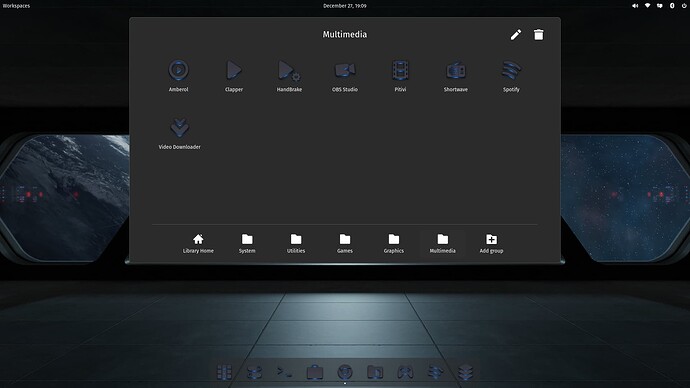The image size is (690, 388).
Task: Switch to the Games group
Action: point(345,243)
